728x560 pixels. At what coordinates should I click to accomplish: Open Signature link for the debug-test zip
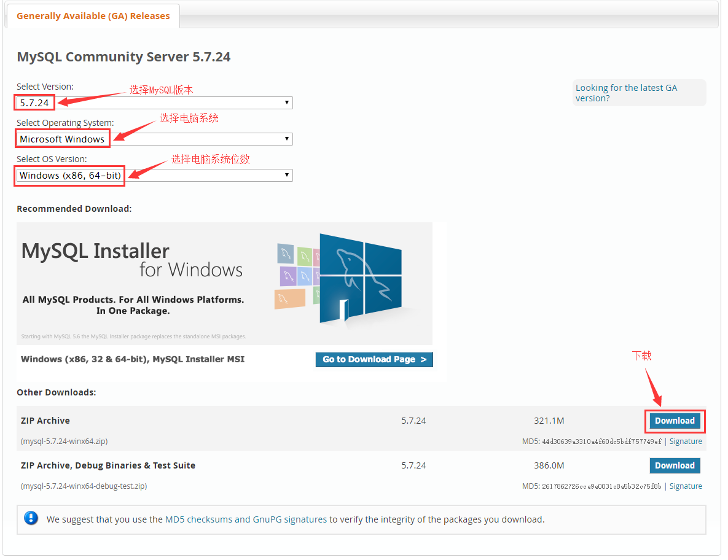(685, 486)
